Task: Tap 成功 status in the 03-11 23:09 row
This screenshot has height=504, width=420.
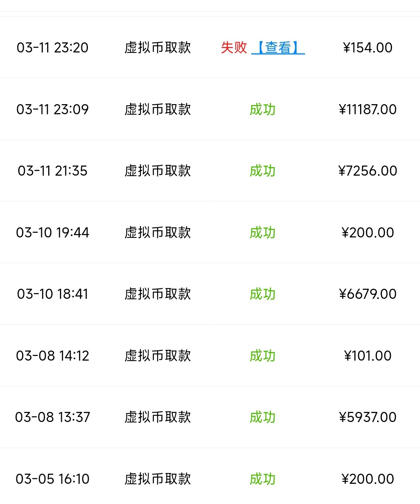Action: [262, 110]
